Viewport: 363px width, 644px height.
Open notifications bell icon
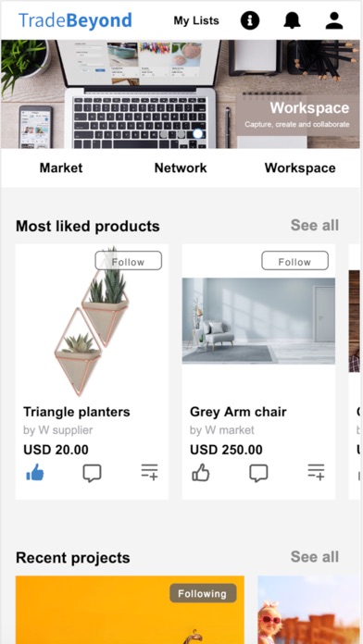pos(292,20)
